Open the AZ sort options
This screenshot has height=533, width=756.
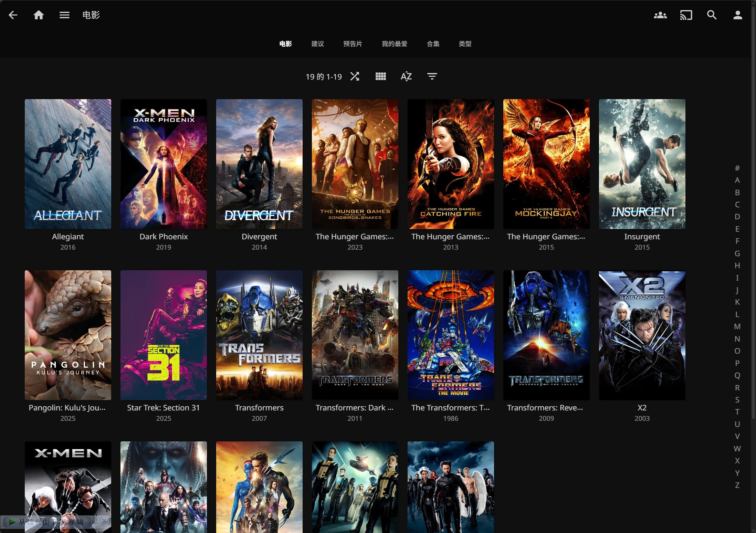click(406, 76)
